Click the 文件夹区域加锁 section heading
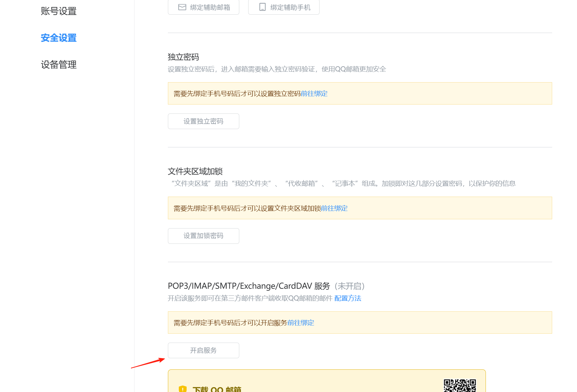This screenshot has width=577, height=392. point(195,171)
